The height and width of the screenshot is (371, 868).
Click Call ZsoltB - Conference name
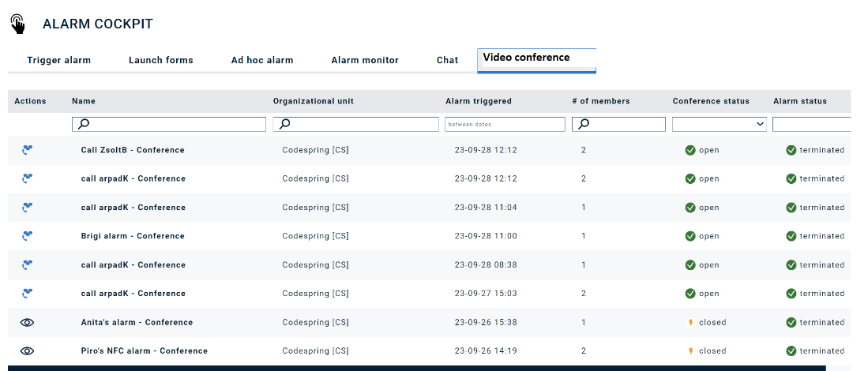tap(133, 150)
